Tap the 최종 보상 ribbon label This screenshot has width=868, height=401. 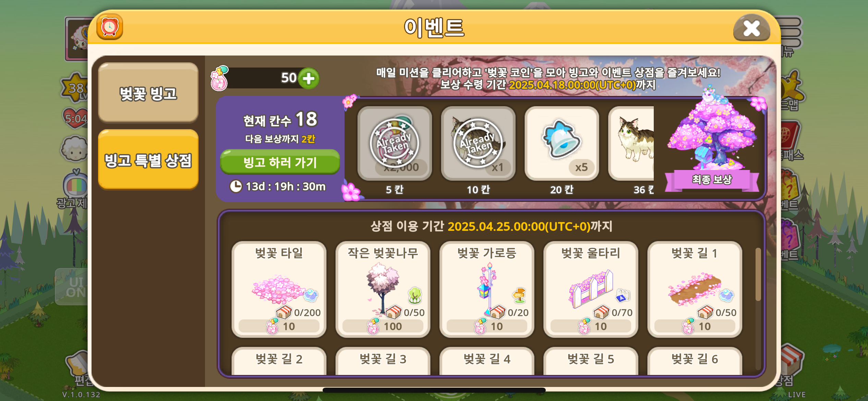(712, 180)
